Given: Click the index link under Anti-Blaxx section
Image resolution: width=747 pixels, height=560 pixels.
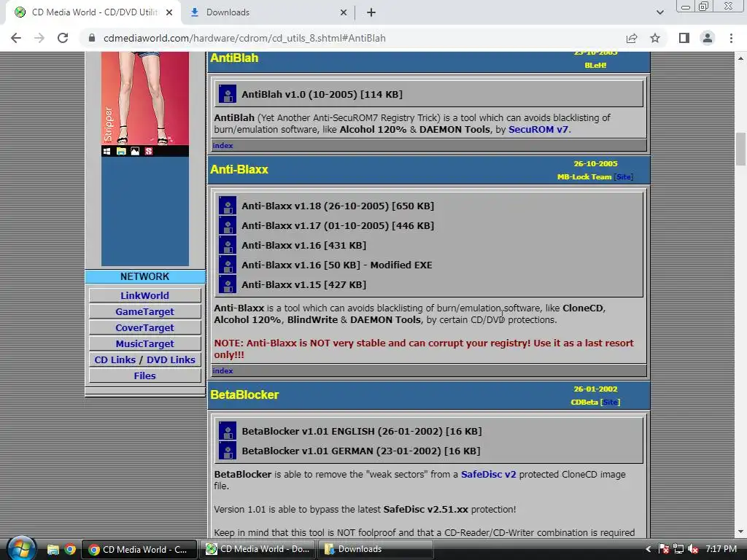Looking at the screenshot, I should 222,370.
